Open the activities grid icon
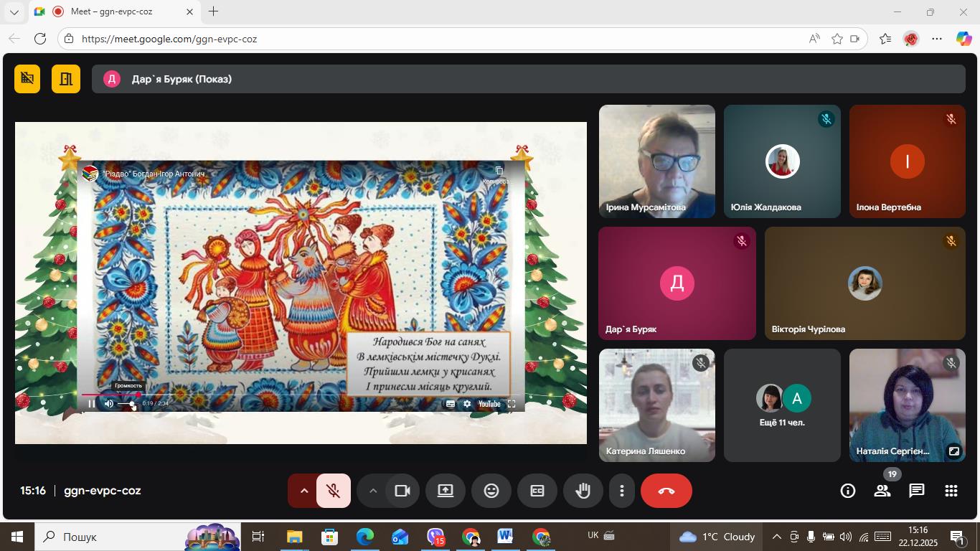Viewport: 980px width, 551px height. 951,491
